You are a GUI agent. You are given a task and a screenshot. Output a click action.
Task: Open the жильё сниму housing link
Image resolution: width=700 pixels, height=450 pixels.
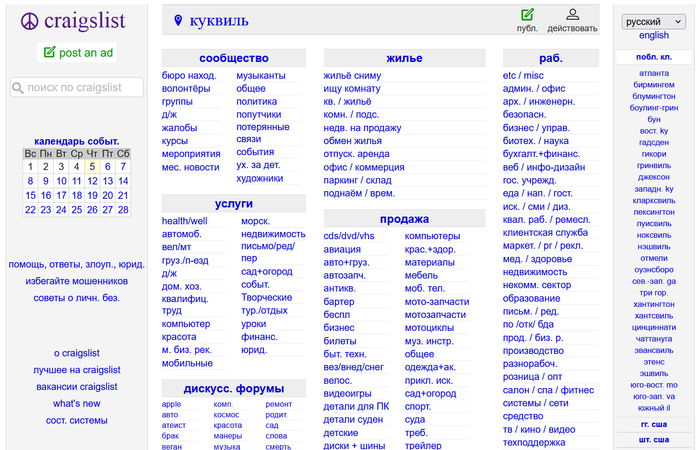coord(352,76)
